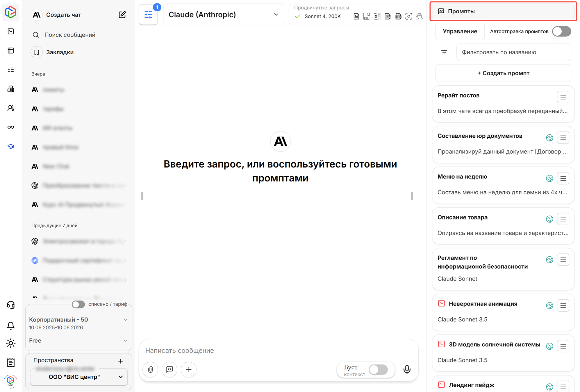Select the Лендинг пейдж prompt
Image resolution: width=580 pixels, height=392 pixels.
pyautogui.click(x=503, y=384)
